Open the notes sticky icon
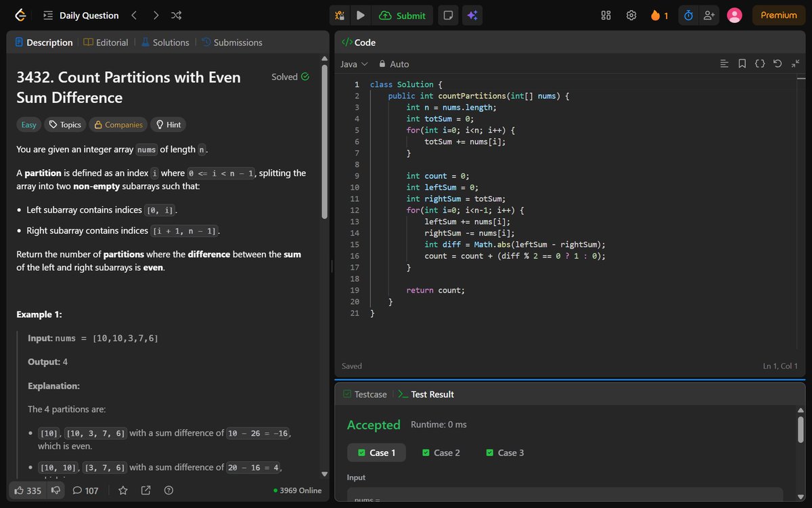This screenshot has width=812, height=508. pos(447,15)
